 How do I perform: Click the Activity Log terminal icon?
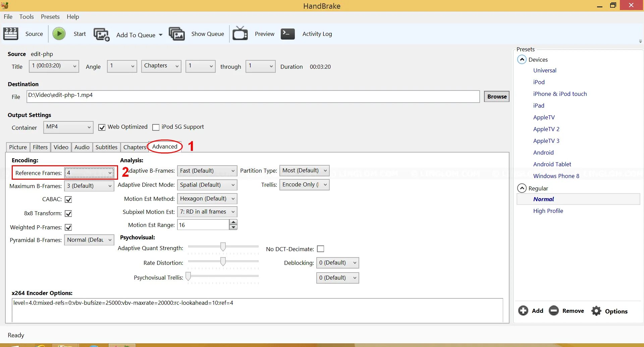pyautogui.click(x=288, y=34)
